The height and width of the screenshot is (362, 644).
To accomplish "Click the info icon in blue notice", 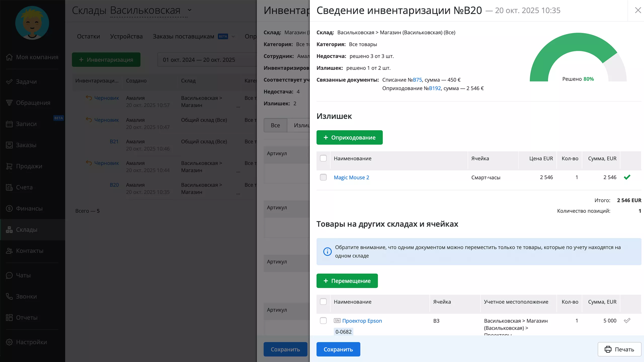I will pos(327,251).
